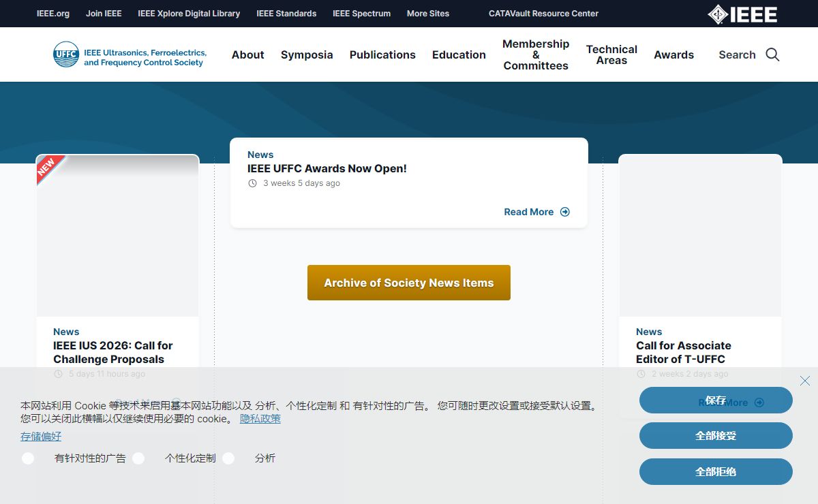This screenshot has height=504, width=818.
Task: Open CATAVault Resource Center link
Action: [x=543, y=14]
